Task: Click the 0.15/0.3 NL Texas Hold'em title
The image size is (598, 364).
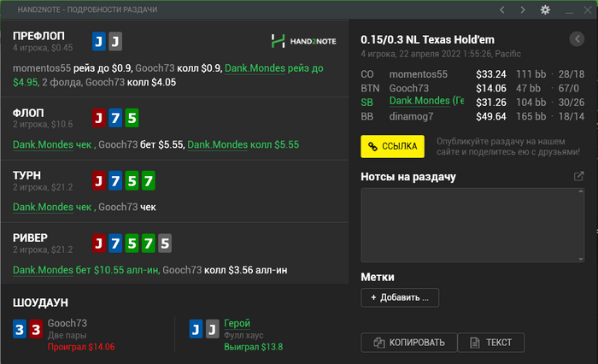Action: (427, 39)
